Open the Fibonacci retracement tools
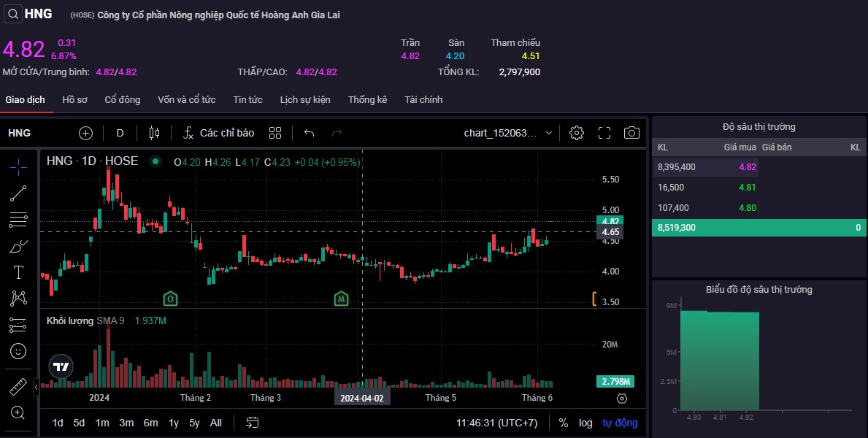 pyautogui.click(x=18, y=219)
